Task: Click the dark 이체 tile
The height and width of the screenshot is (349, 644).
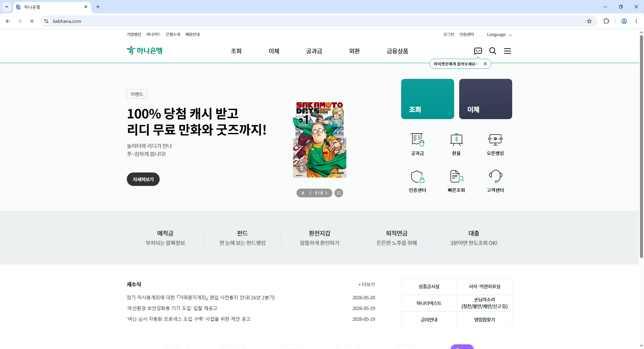Action: tap(486, 99)
